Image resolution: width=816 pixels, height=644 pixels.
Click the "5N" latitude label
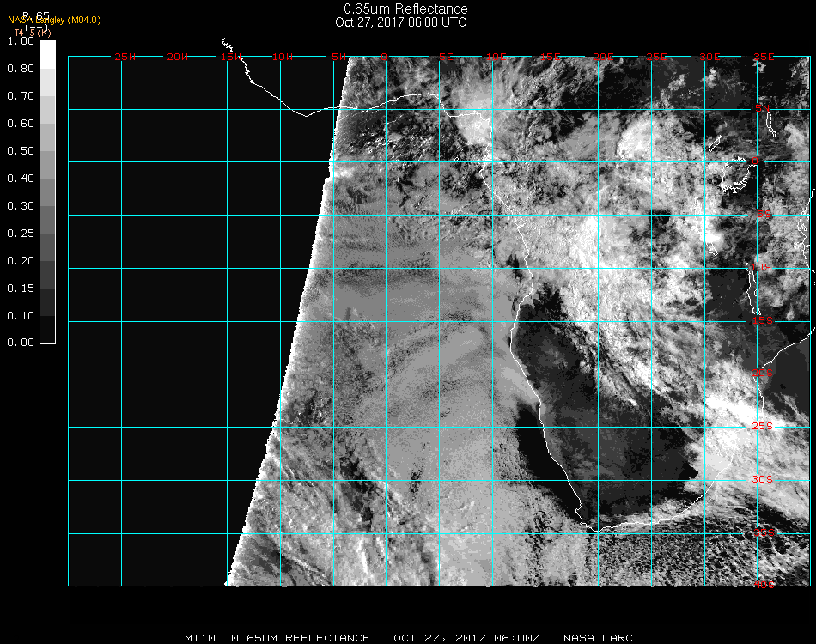763,108
